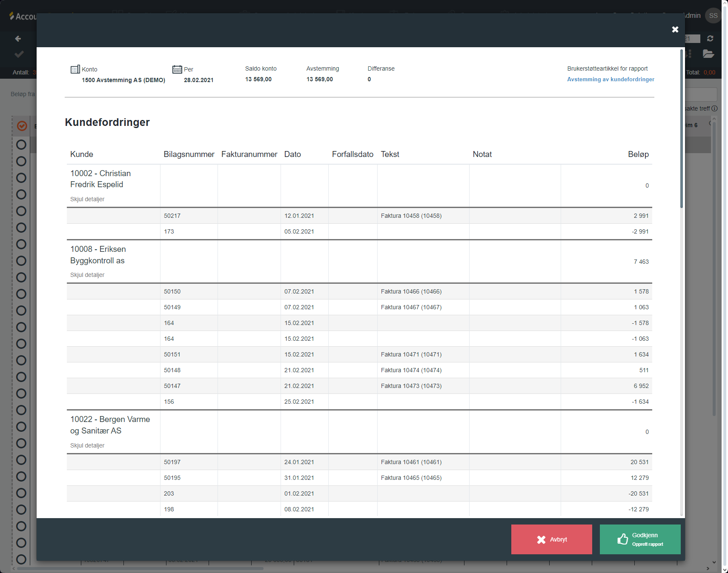Screen dimensions: 728x573
Task: Click the back arrow in the top-left
Action: pos(18,39)
